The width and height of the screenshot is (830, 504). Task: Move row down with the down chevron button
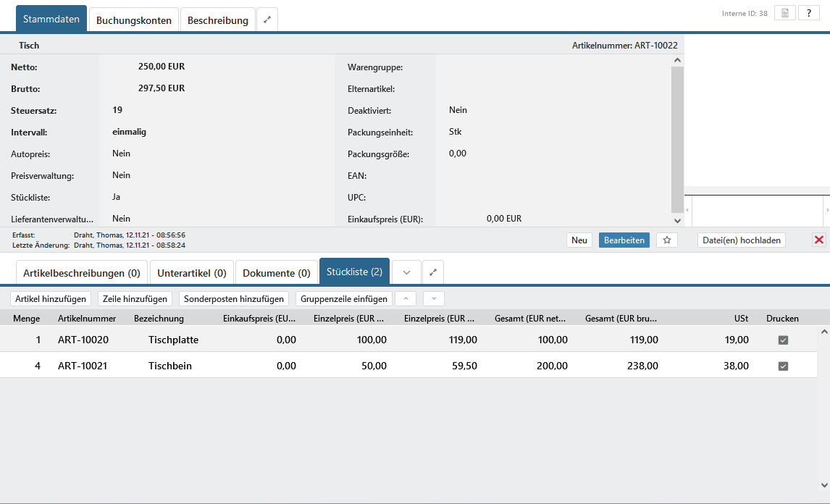(434, 298)
